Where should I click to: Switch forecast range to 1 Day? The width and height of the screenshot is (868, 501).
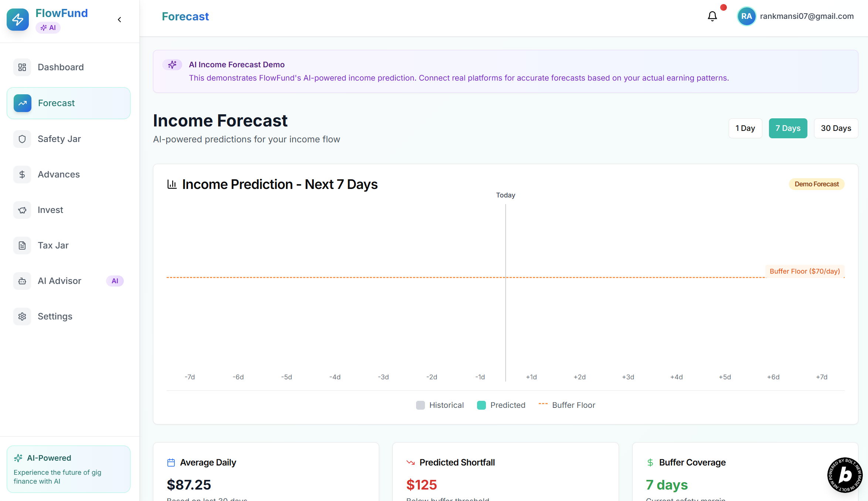point(745,128)
